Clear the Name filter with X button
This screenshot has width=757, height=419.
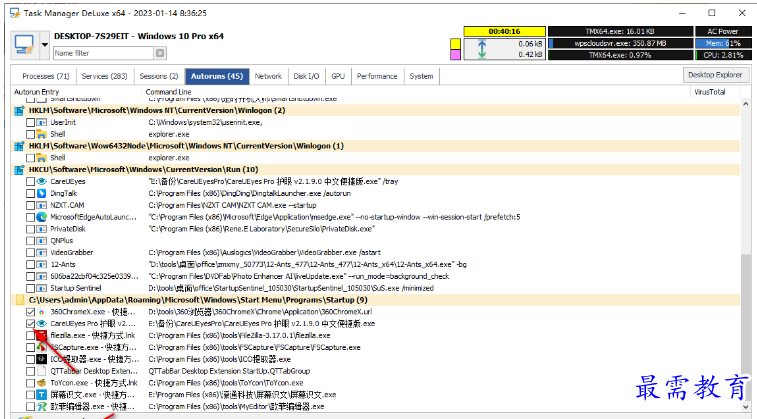coord(160,53)
